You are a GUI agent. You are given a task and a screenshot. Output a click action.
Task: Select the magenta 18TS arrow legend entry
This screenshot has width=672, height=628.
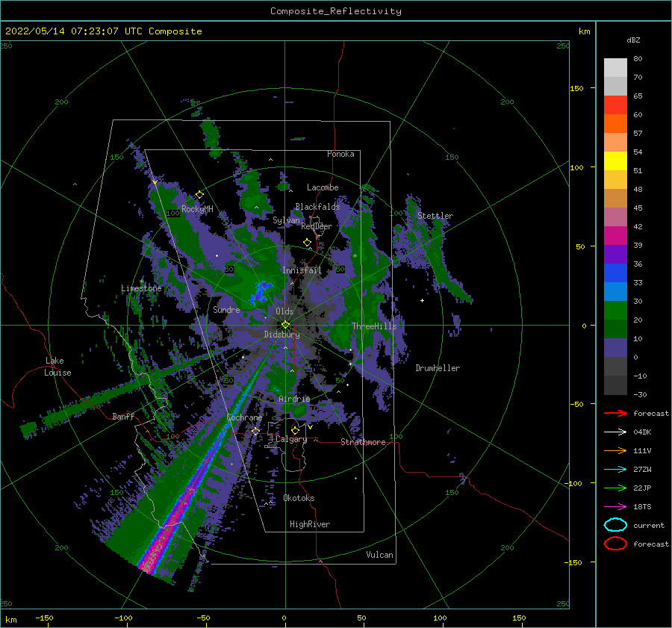(615, 507)
